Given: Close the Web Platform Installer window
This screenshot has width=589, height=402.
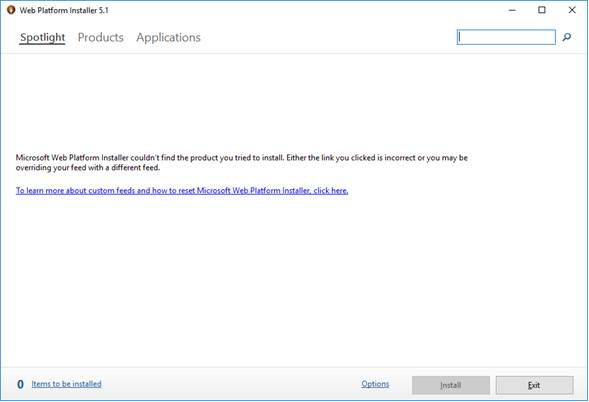Looking at the screenshot, I should (572, 10).
